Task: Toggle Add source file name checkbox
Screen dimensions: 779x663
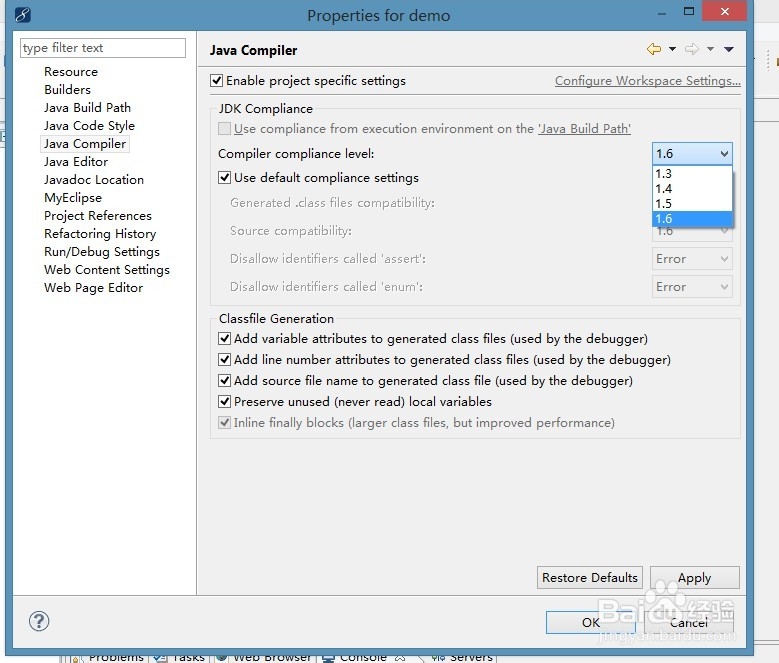Action: (224, 380)
